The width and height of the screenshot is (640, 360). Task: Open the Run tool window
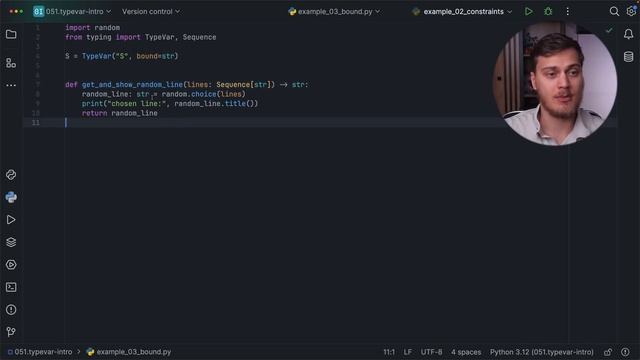pos(11,220)
